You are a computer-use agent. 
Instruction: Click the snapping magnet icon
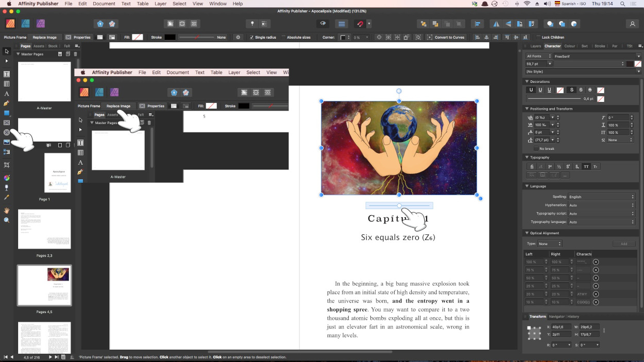[361, 24]
